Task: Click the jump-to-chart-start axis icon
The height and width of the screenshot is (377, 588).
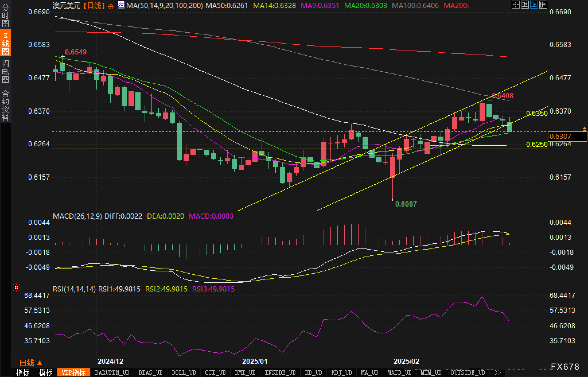Action: point(525,5)
